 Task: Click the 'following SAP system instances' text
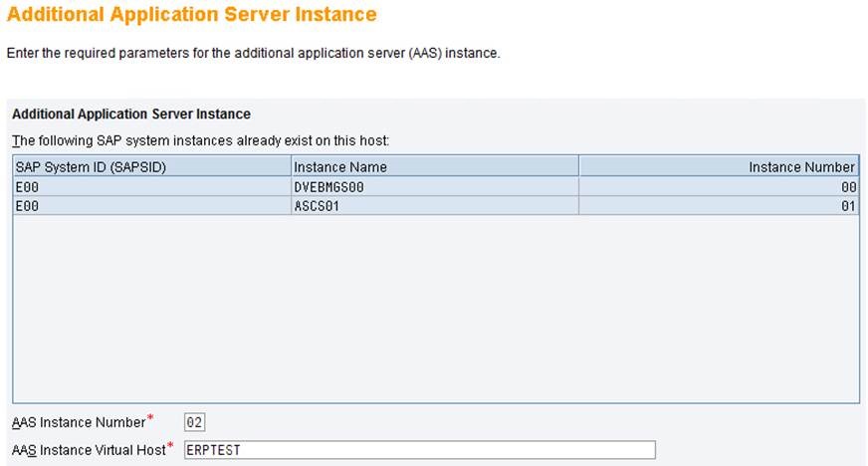pos(200,140)
